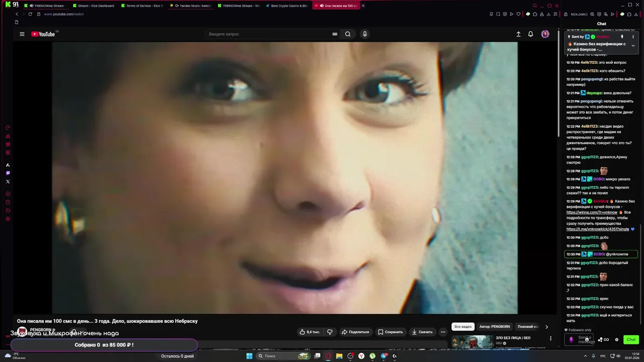644x362 pixels.
Task: Switch the РУС keyboard language indicator
Action: [603, 356]
